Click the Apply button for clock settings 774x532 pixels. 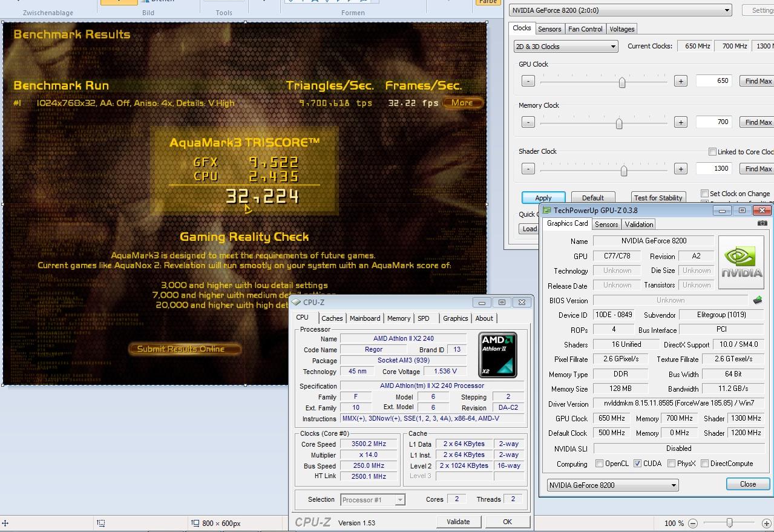click(543, 198)
